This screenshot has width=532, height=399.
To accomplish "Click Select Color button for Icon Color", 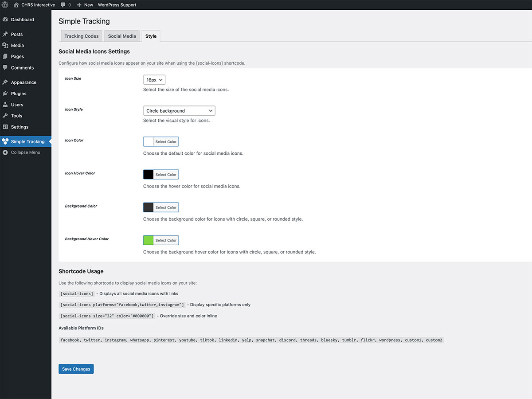I will (x=166, y=142).
